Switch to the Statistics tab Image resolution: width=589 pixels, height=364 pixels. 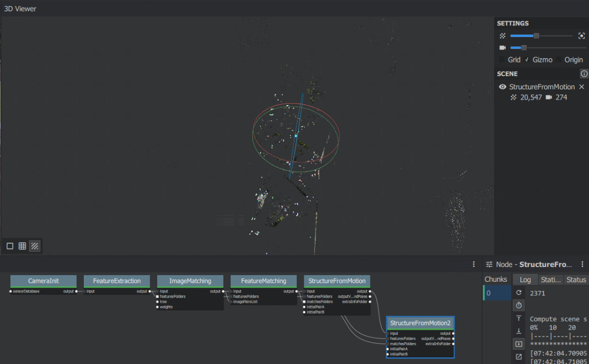point(551,279)
